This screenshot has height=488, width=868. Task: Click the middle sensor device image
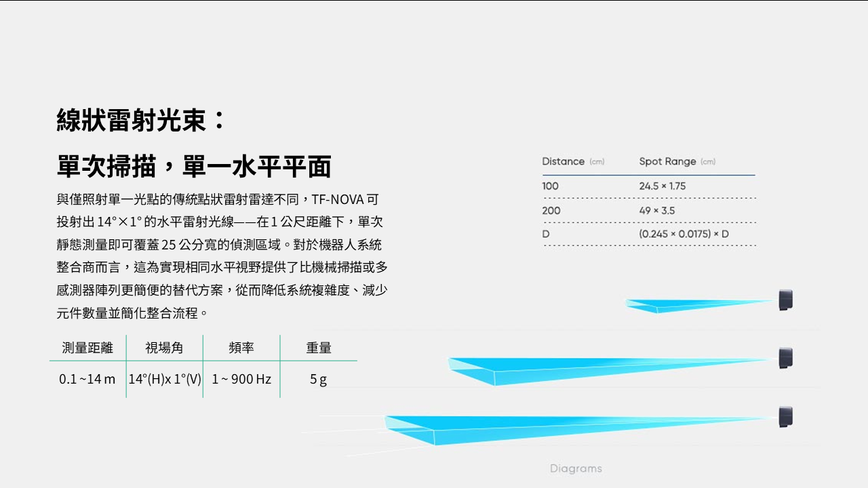786,358
